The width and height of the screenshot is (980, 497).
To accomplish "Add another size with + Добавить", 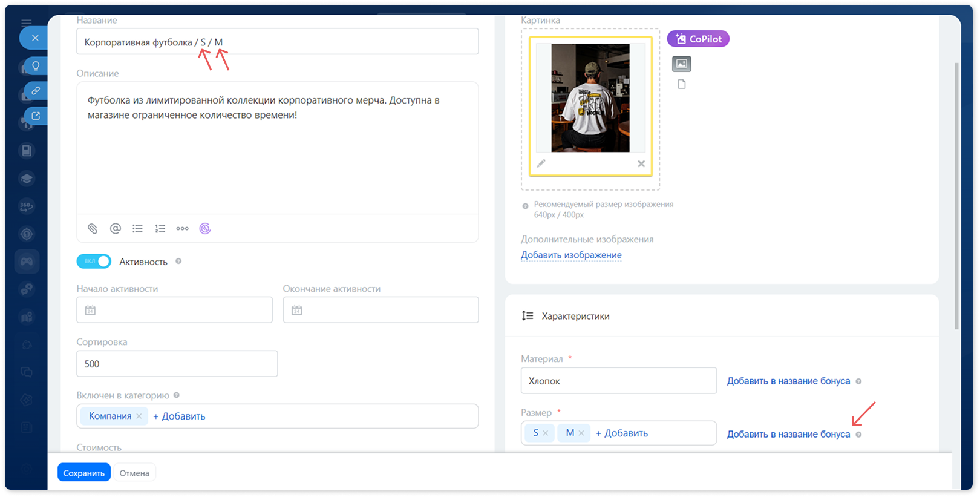I will click(622, 433).
